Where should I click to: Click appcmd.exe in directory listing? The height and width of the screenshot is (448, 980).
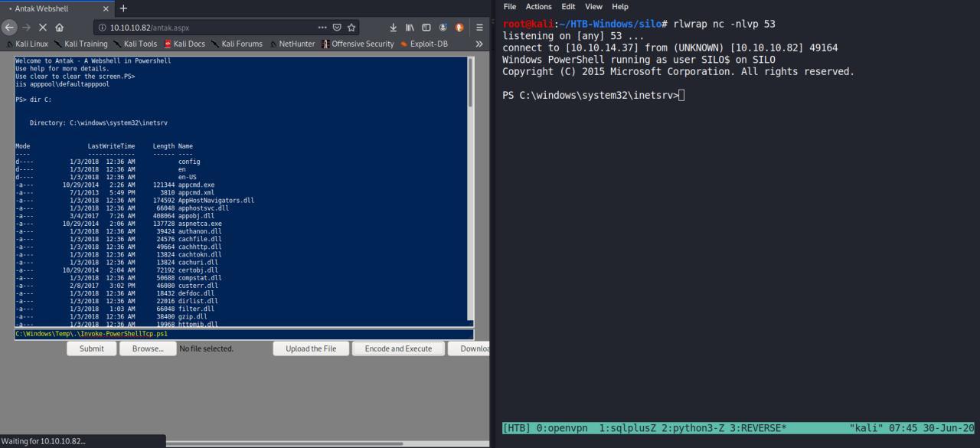coord(196,185)
